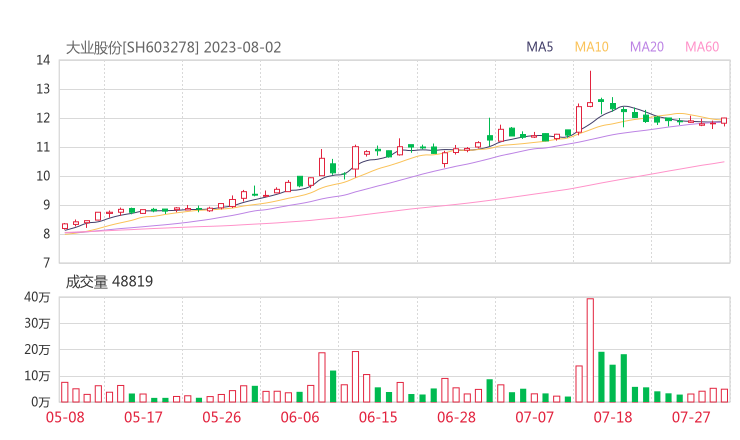Click the 07-07 date axis label
This screenshot has width=740, height=440.
[x=534, y=417]
